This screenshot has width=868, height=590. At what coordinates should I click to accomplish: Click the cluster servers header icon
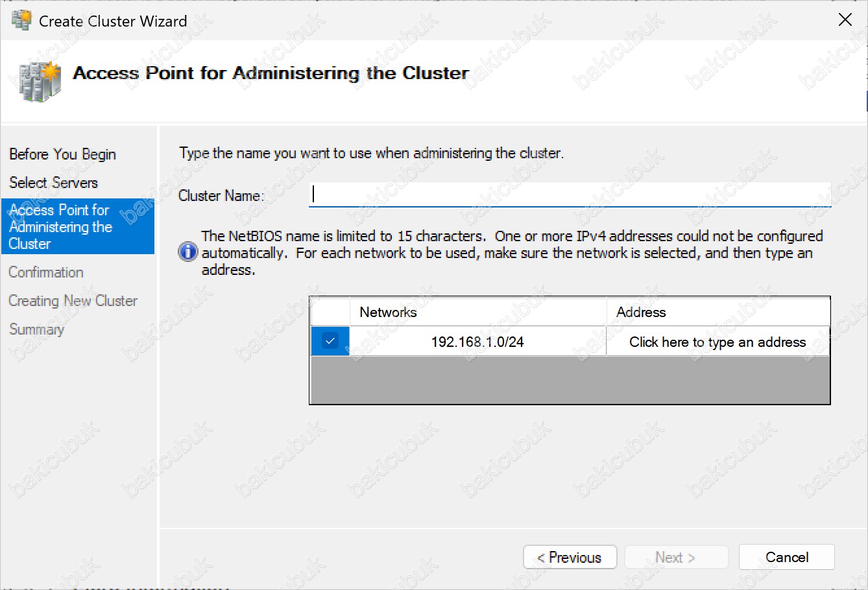40,81
